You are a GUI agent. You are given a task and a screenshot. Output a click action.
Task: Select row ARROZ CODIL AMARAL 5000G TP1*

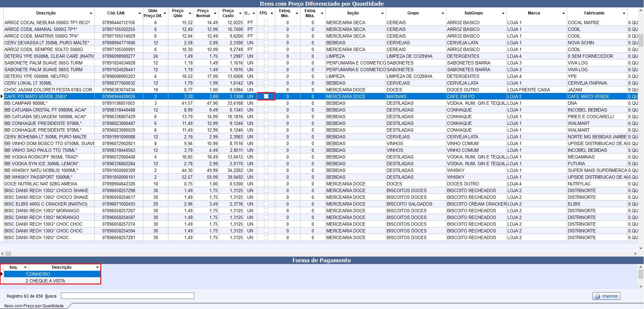321,29
